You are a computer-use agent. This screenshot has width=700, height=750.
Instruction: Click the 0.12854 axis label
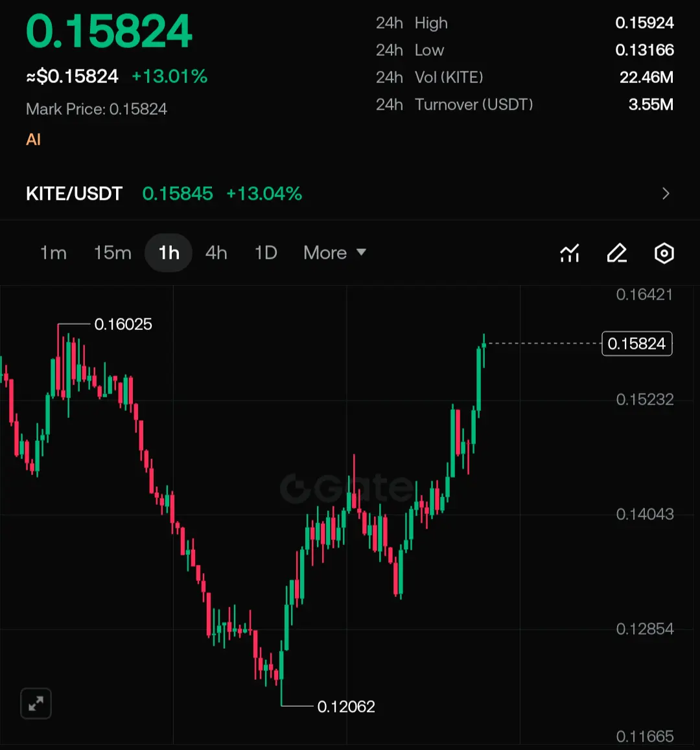644,629
